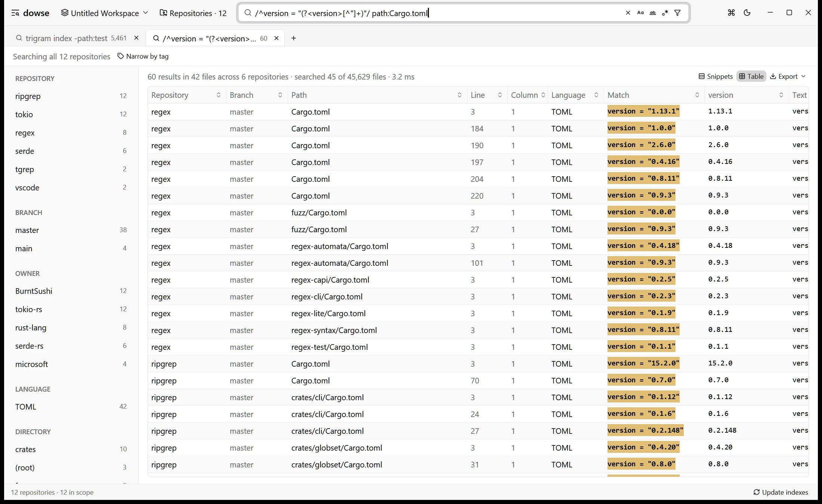Switch results view to Snippets

(716, 77)
